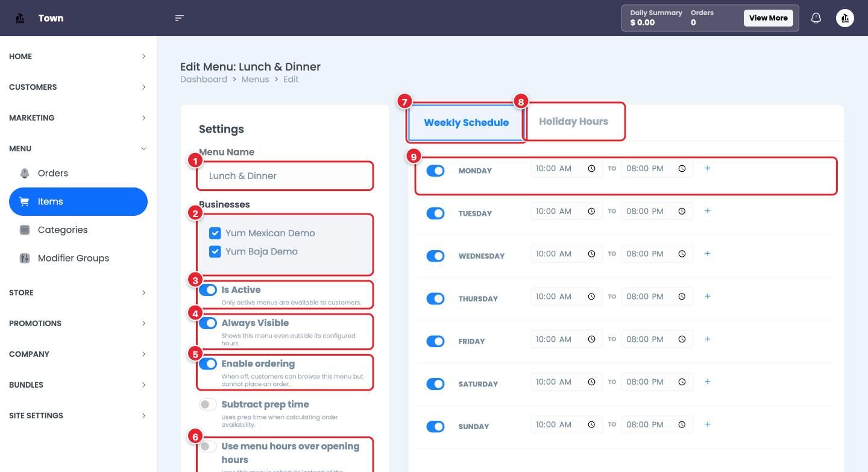Uncheck the Yum Mexican Demo business
The width and height of the screenshot is (868, 472).
point(215,233)
